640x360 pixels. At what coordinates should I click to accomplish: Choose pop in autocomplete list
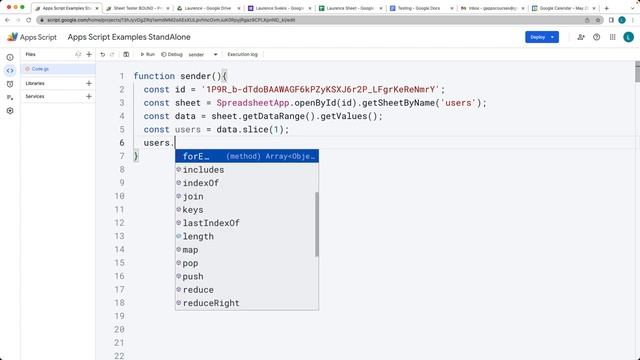(247, 263)
